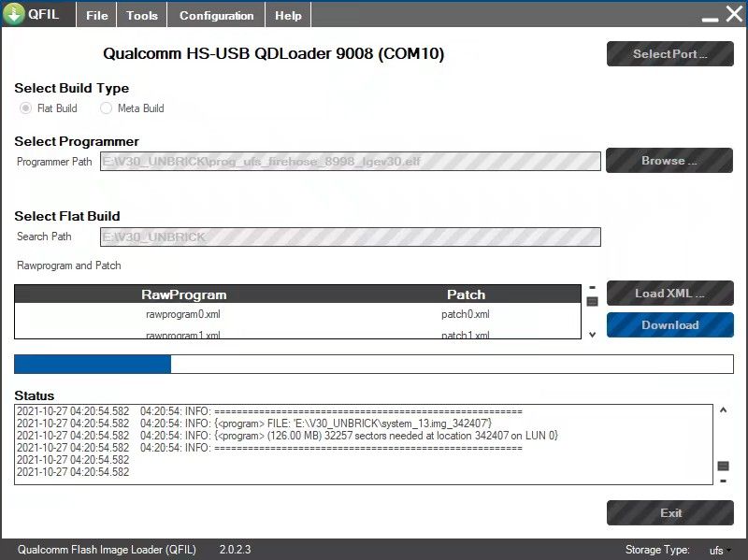
Task: Minimize the QFIL window
Action: coord(710,19)
